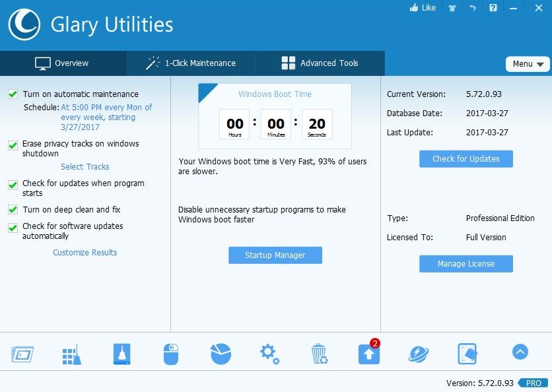The width and height of the screenshot is (552, 392).
Task: Click the 00 Minutes boot time box
Action: [x=275, y=124]
